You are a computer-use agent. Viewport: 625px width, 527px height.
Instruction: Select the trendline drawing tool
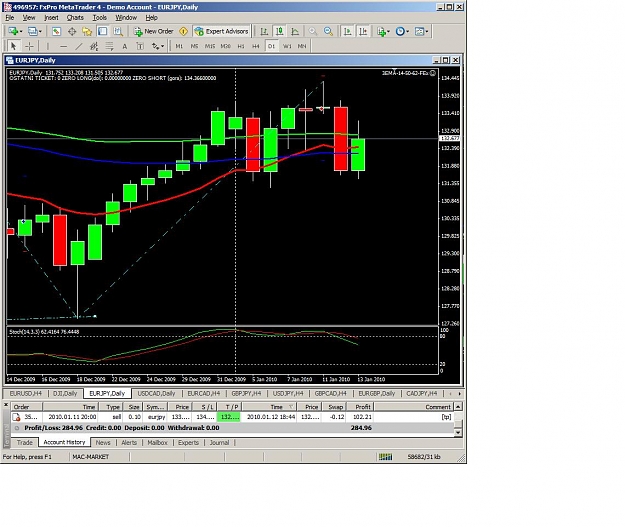(79, 46)
